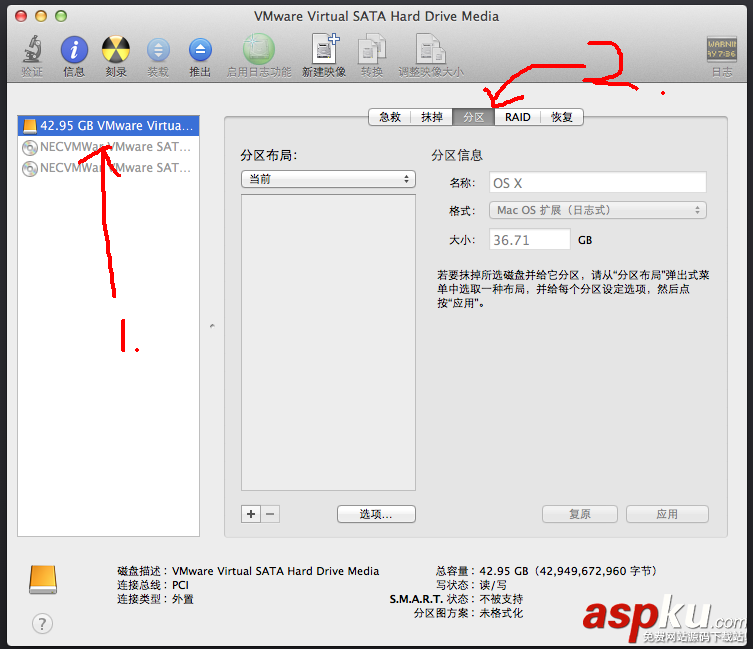Click the Options (选项…) button
The height and width of the screenshot is (649, 753).
coord(376,514)
